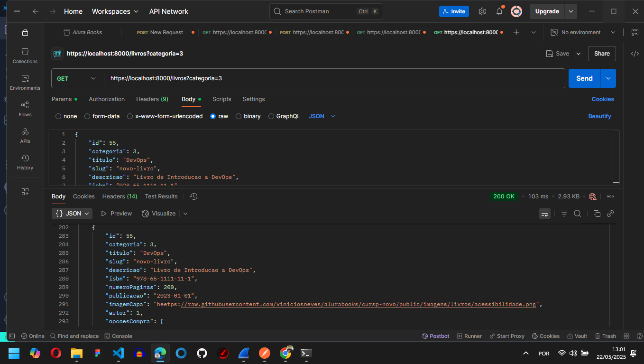The image size is (644, 364).
Task: Open the GET method dropdown
Action: [77, 78]
